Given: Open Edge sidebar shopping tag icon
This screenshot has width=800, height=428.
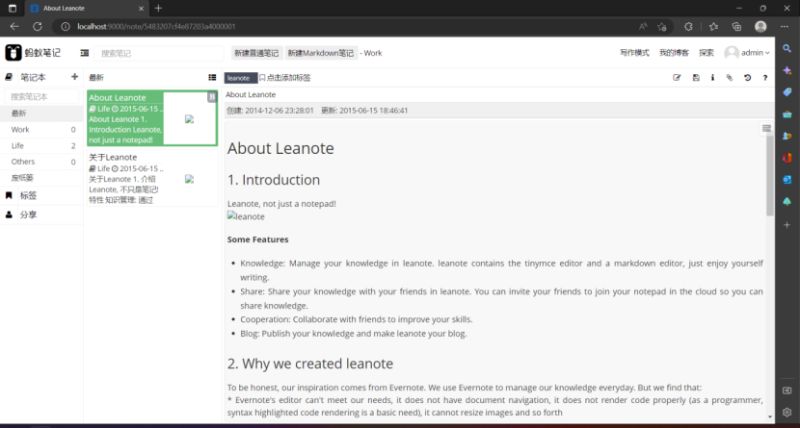Looking at the screenshot, I should [787, 92].
